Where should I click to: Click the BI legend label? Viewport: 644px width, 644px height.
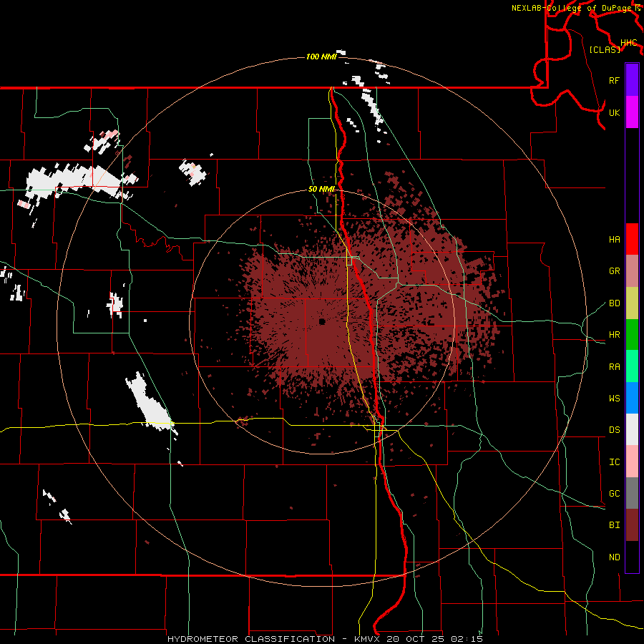[615, 525]
